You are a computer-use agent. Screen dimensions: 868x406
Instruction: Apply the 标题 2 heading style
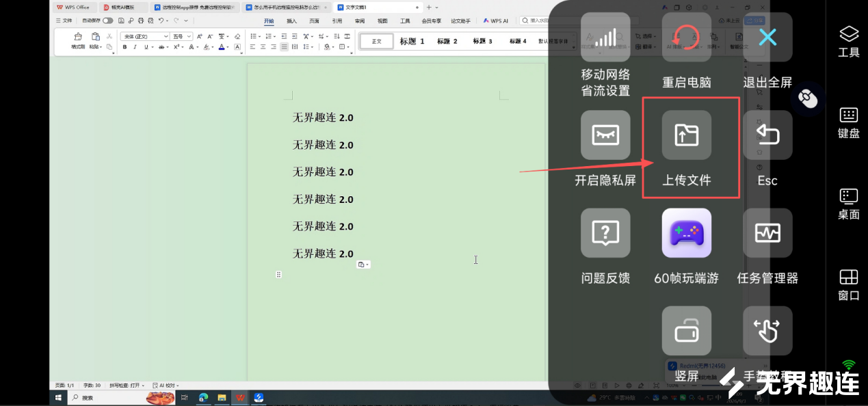447,41
